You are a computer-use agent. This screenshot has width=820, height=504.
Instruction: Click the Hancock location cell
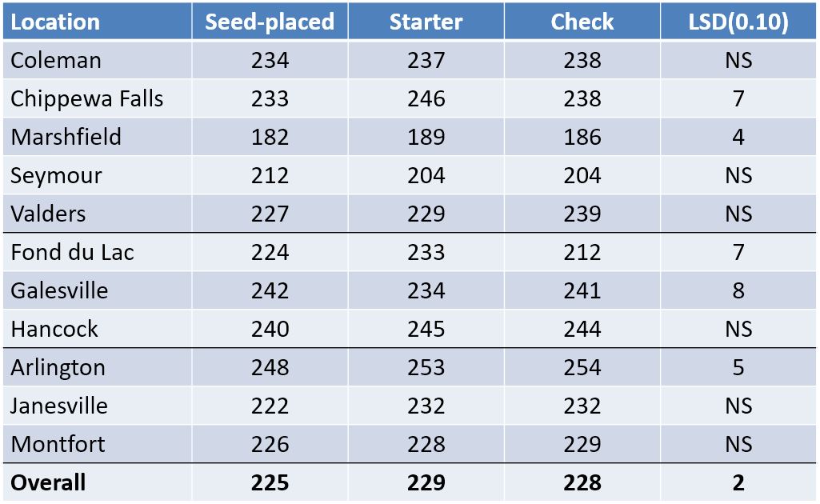54,329
